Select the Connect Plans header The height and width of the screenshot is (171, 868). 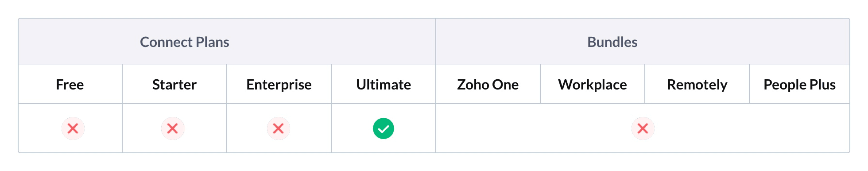pyautogui.click(x=185, y=42)
